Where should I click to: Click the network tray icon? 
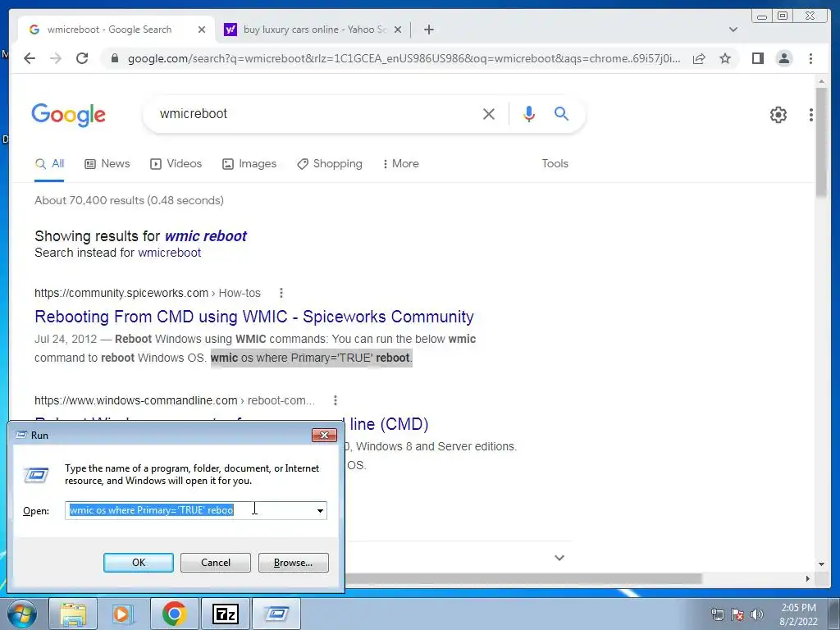[x=717, y=614]
